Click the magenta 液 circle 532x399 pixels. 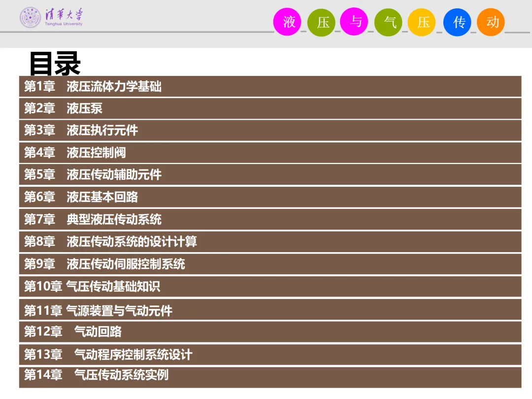point(287,22)
